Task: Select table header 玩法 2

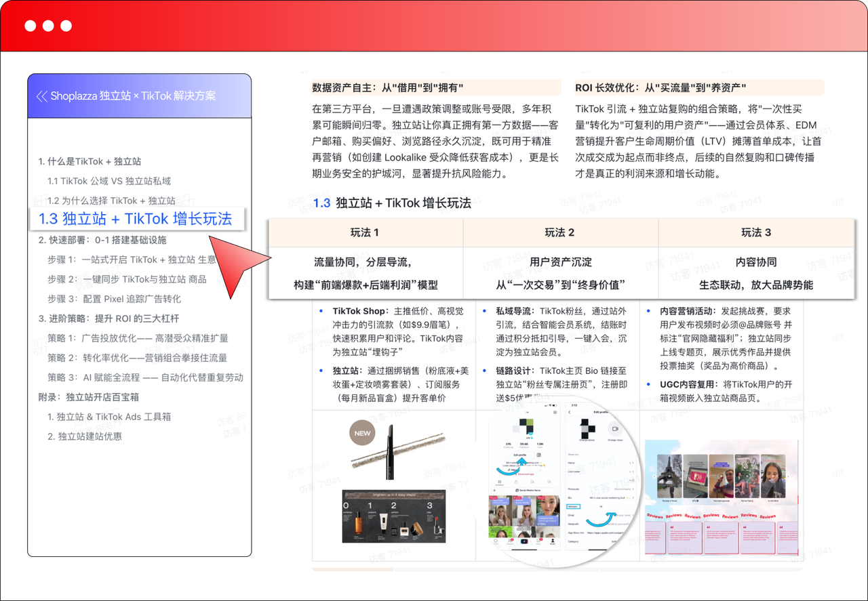Action: tap(560, 232)
